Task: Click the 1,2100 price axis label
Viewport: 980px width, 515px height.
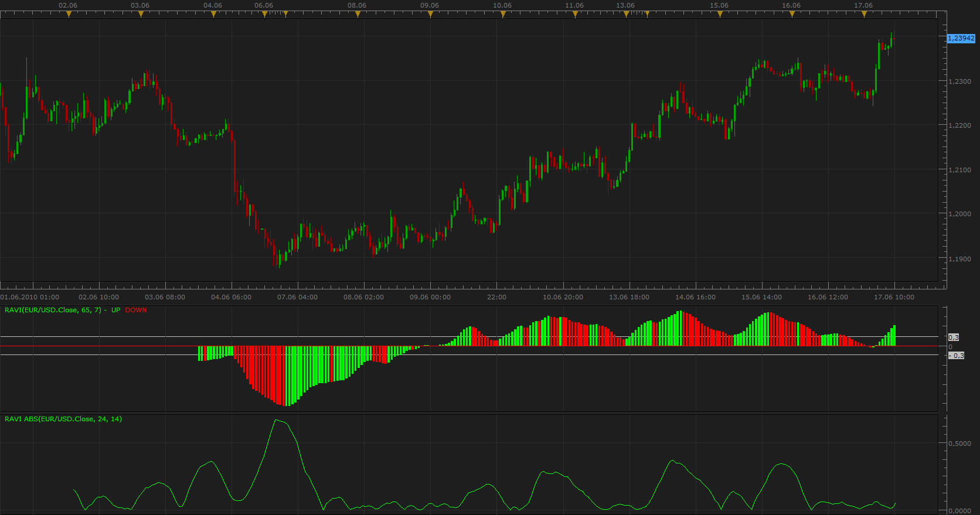Action: (959, 170)
